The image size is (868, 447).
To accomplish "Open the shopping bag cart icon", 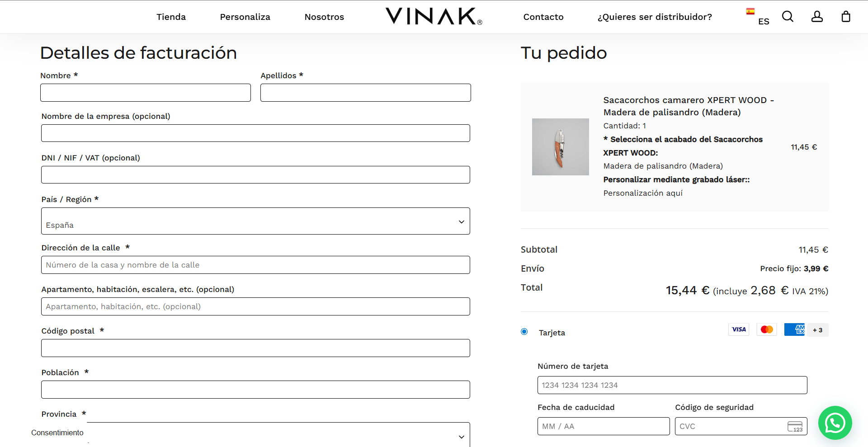I will pos(845,17).
